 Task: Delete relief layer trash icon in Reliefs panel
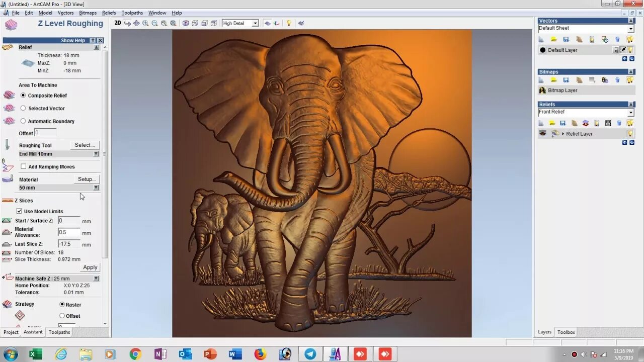(x=619, y=123)
